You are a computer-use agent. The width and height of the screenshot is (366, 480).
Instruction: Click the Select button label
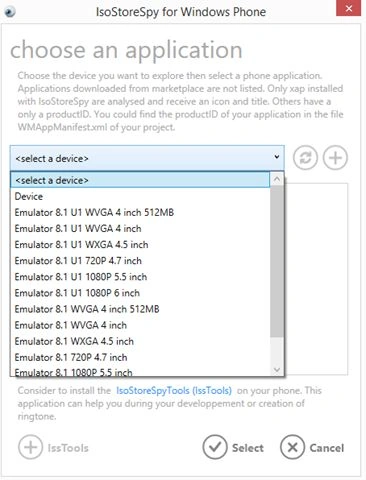click(x=248, y=448)
